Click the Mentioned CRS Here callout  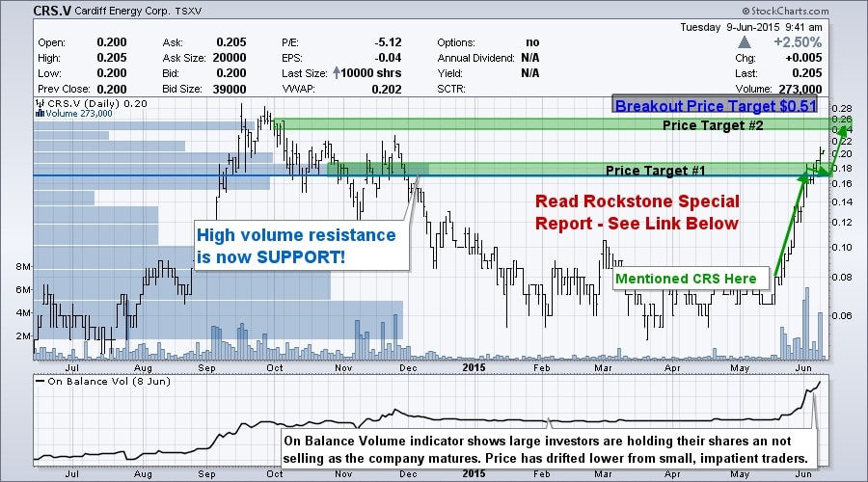coord(690,279)
